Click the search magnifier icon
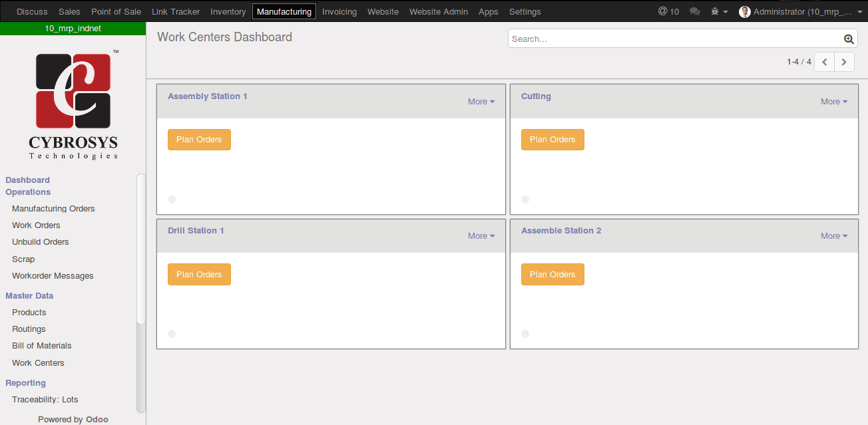The width and height of the screenshot is (868, 425). [x=849, y=39]
